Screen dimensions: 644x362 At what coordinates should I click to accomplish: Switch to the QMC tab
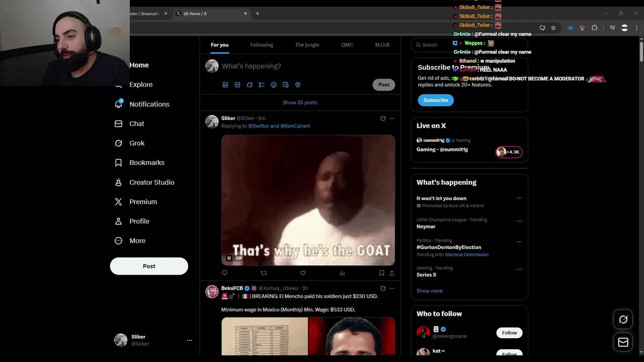(x=347, y=45)
